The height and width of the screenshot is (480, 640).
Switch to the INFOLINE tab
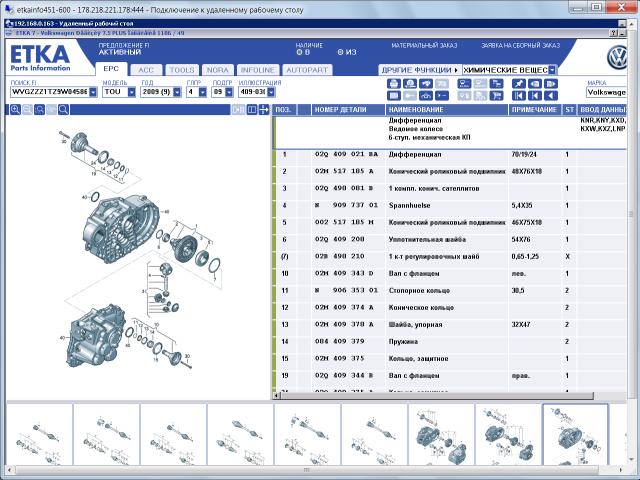coord(258,70)
